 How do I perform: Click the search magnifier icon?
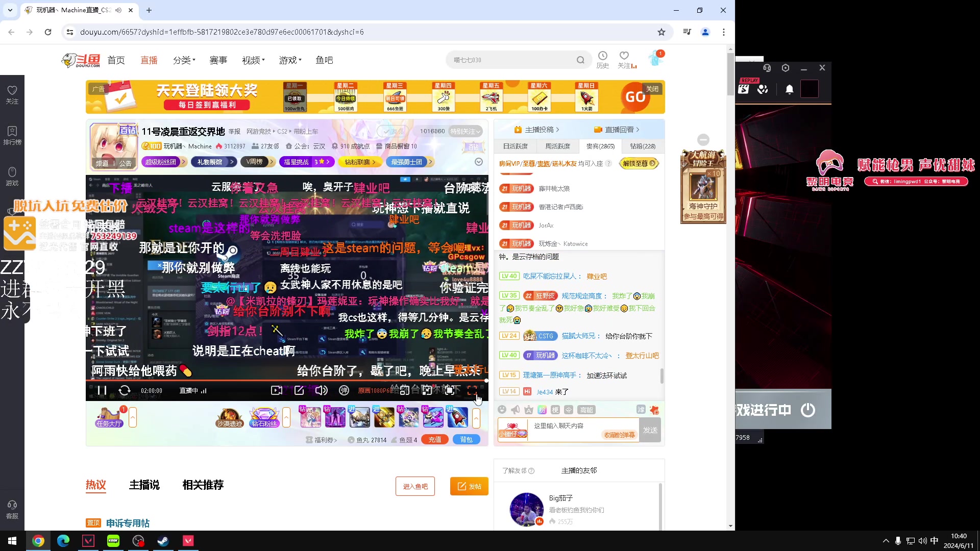580,60
